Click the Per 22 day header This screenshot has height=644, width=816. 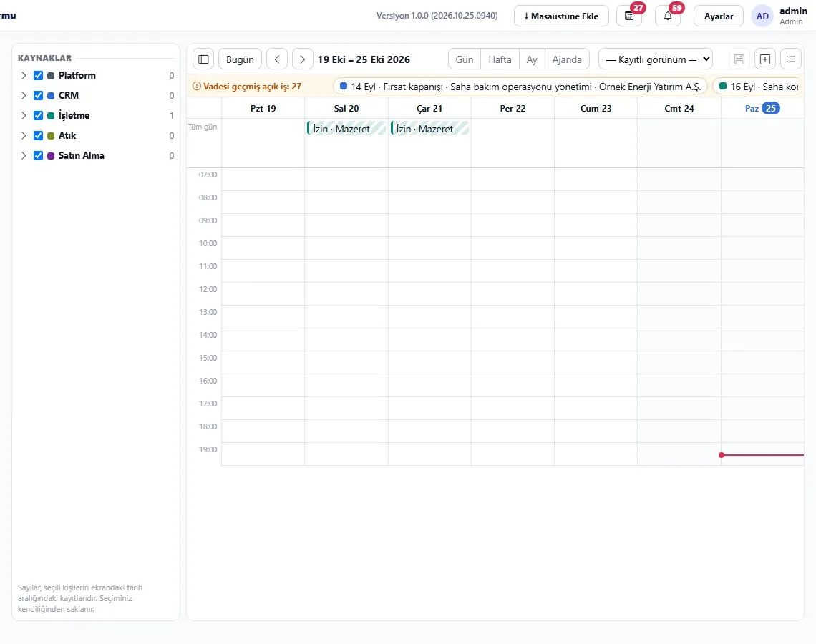513,108
